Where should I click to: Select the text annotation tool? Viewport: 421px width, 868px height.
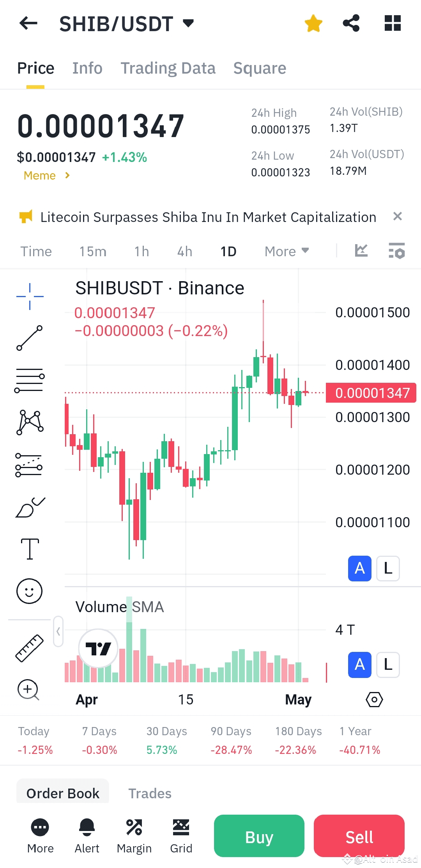30,549
